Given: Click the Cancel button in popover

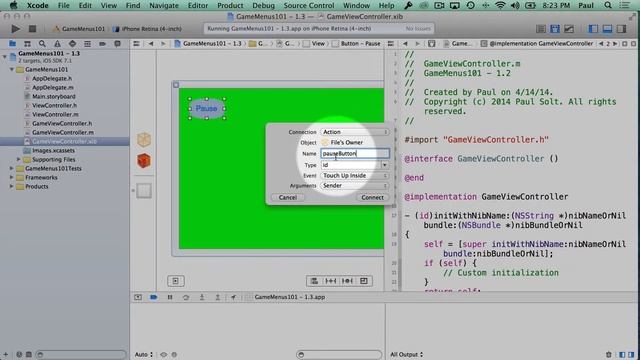Looking at the screenshot, I should pos(288,197).
